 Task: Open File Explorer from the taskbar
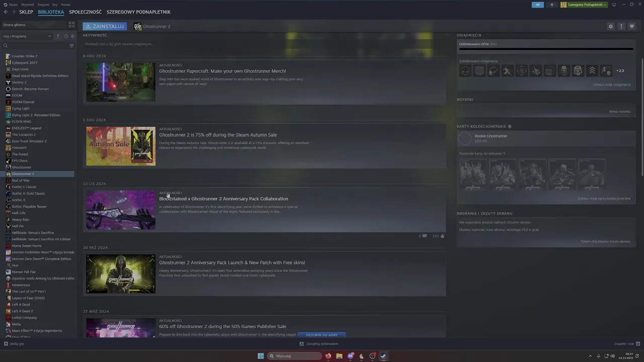(x=339, y=356)
